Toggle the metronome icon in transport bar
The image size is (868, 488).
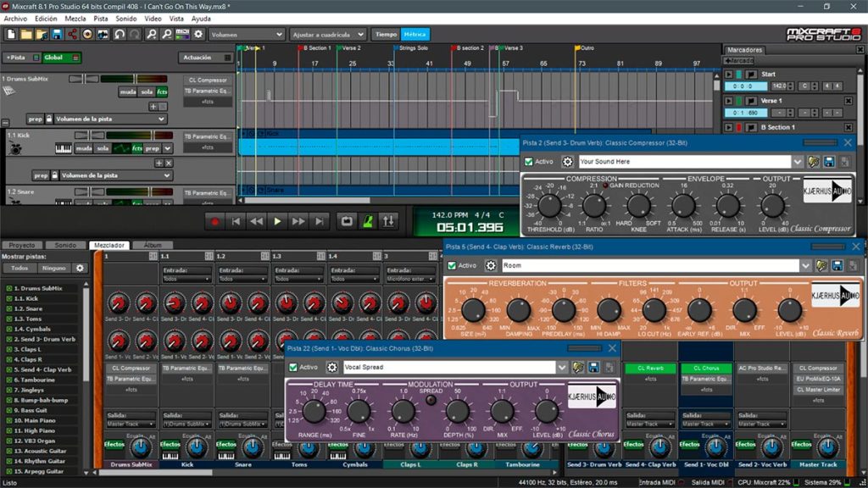pos(368,221)
